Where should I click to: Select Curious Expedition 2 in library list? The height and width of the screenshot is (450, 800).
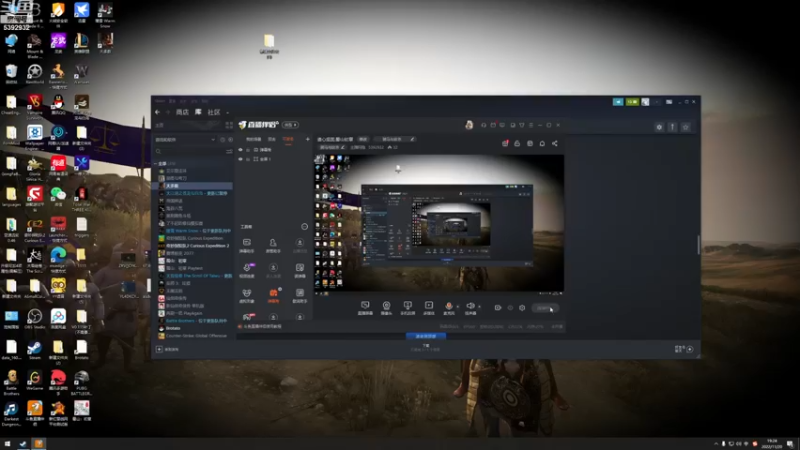point(194,245)
